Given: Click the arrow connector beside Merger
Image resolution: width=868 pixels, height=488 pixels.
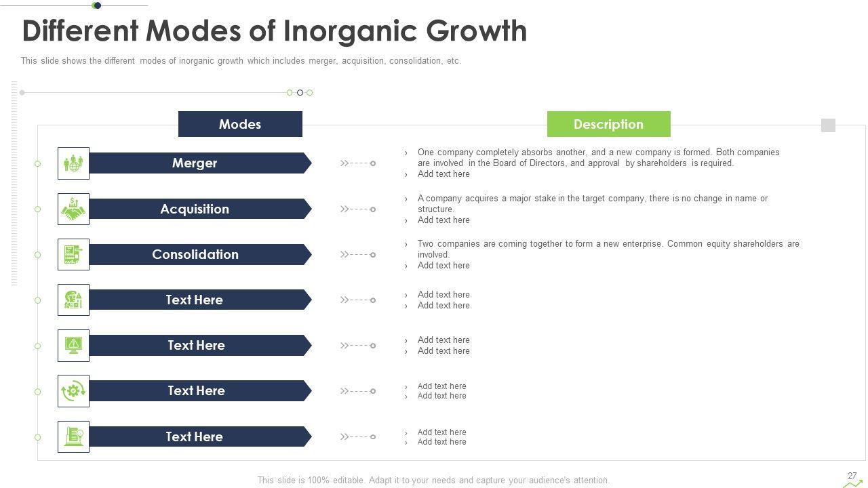Looking at the screenshot, I should point(358,163).
